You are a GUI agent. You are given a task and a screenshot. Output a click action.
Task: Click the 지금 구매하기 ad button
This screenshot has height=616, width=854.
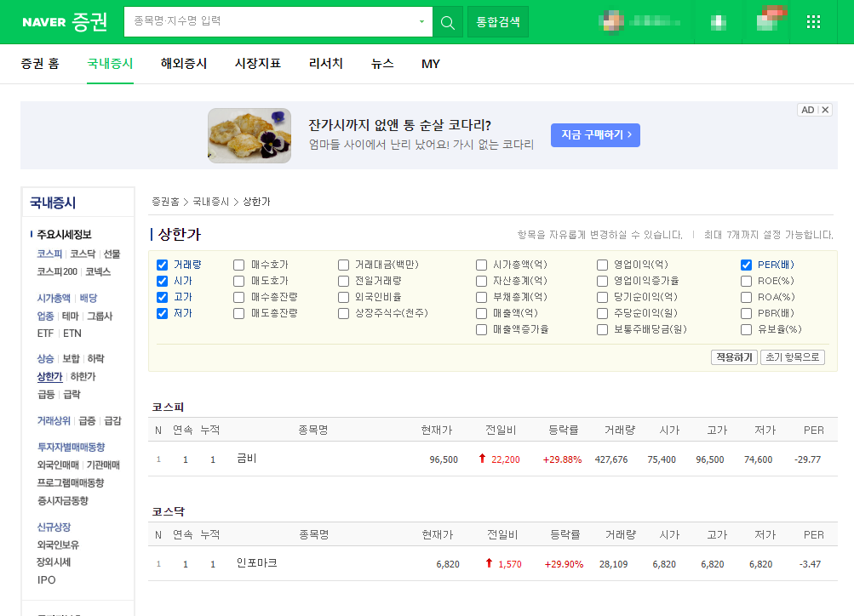594,135
